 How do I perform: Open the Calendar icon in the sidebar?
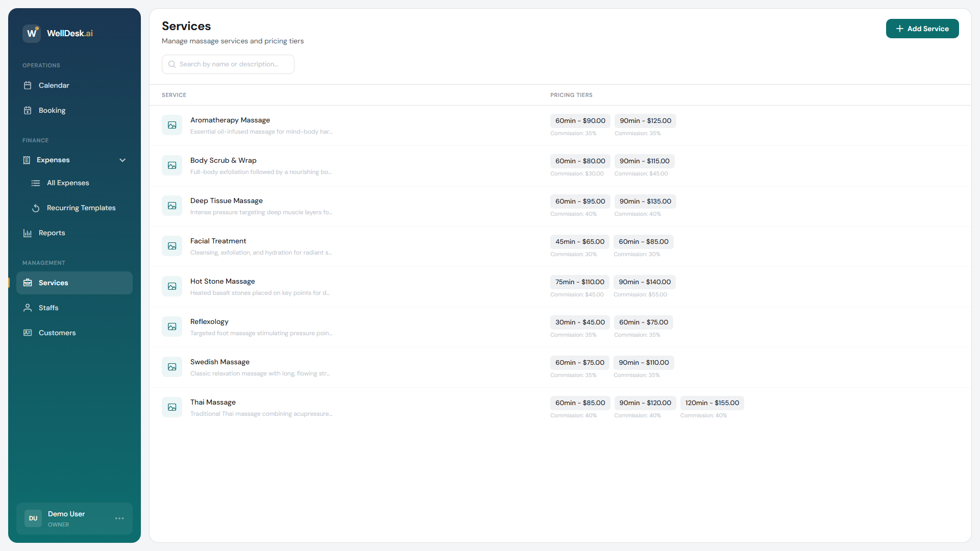28,85
